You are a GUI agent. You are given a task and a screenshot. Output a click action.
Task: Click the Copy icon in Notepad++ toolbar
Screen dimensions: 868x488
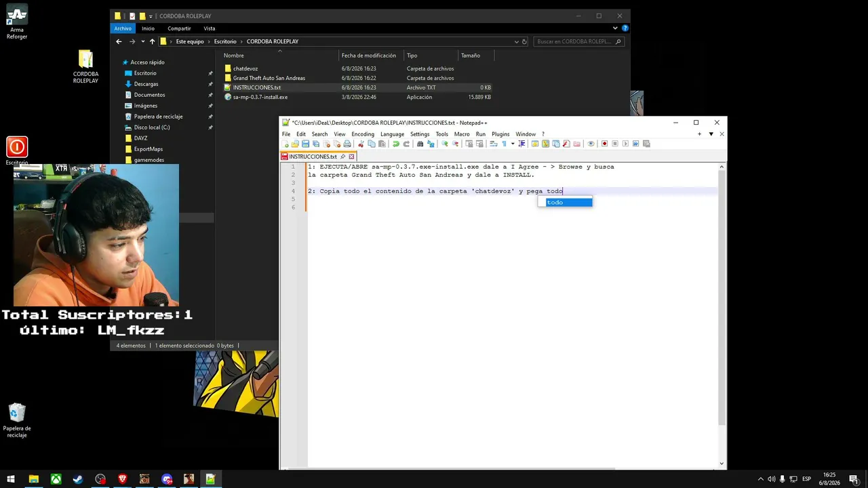371,144
